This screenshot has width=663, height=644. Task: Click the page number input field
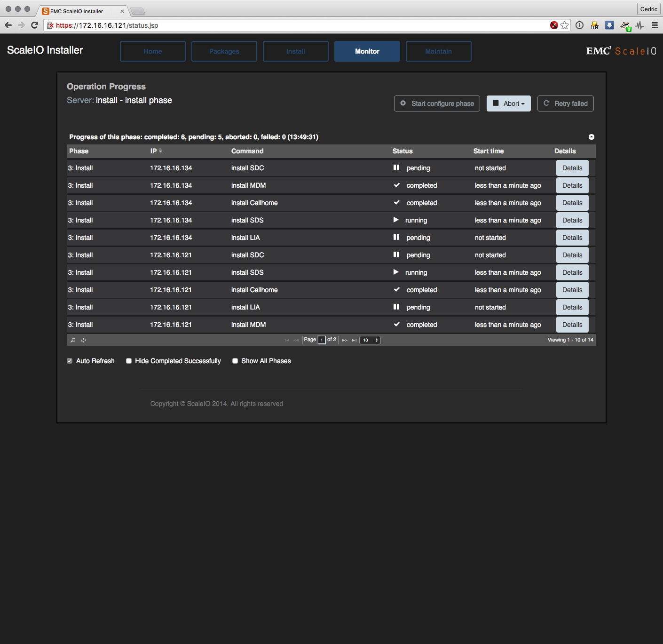(x=322, y=340)
